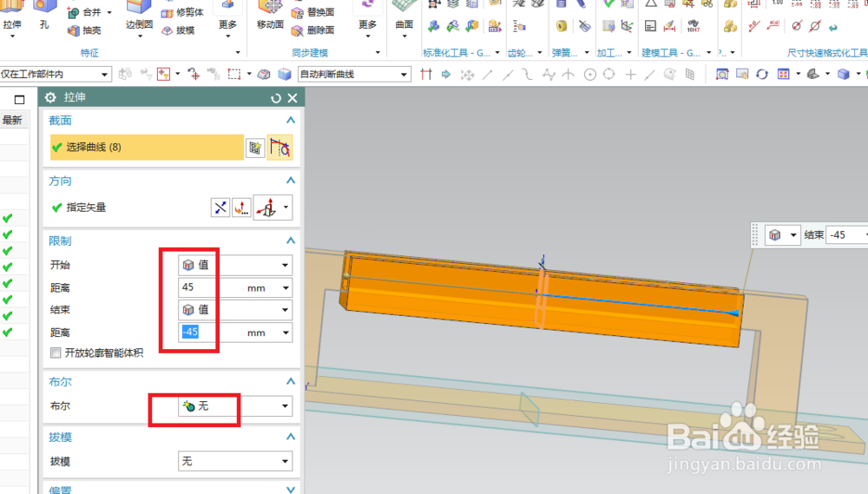Click the rotate view icon
This screenshot has height=494, width=868.
tap(762, 74)
